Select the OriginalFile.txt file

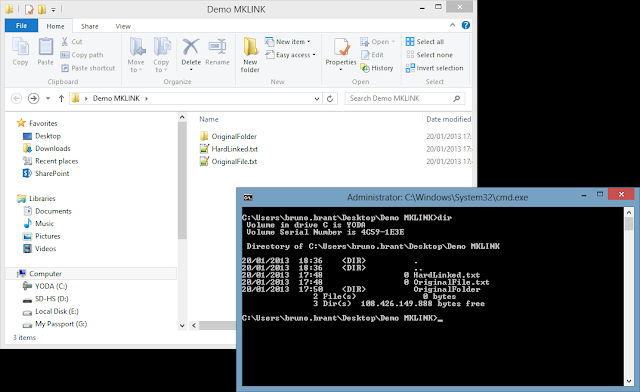coord(234,162)
